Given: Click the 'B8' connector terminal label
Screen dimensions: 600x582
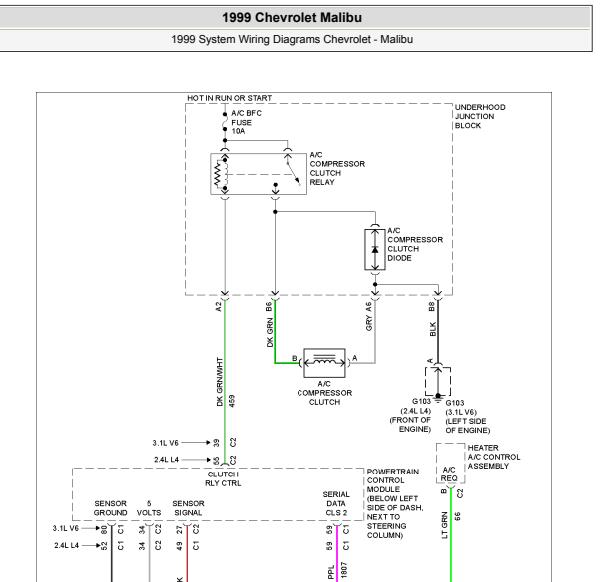Looking at the screenshot, I should (432, 306).
